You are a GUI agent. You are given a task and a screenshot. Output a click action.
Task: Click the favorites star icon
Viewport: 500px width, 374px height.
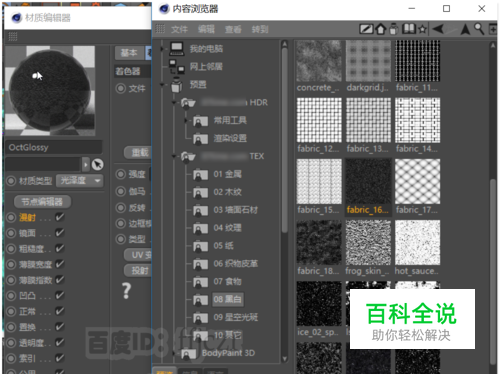pyautogui.click(x=422, y=29)
